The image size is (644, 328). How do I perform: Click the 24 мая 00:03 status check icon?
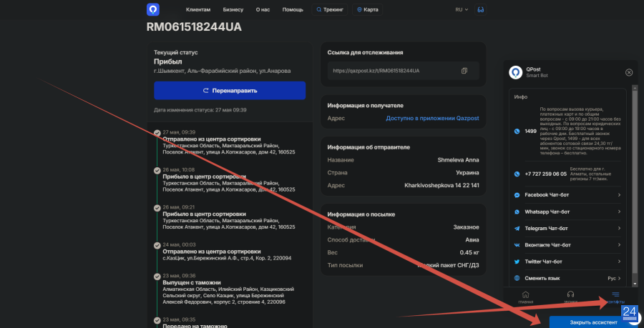(x=157, y=246)
